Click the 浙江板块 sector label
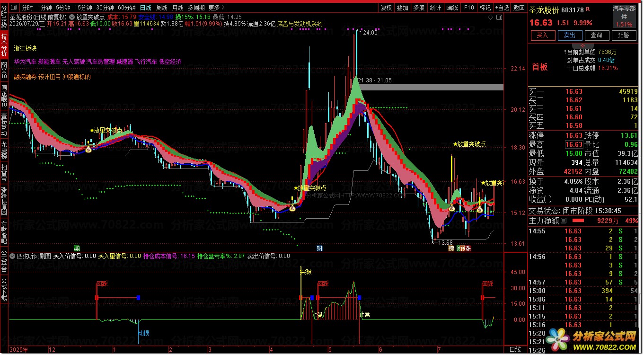The width and height of the screenshot is (644, 355). pyautogui.click(x=26, y=48)
